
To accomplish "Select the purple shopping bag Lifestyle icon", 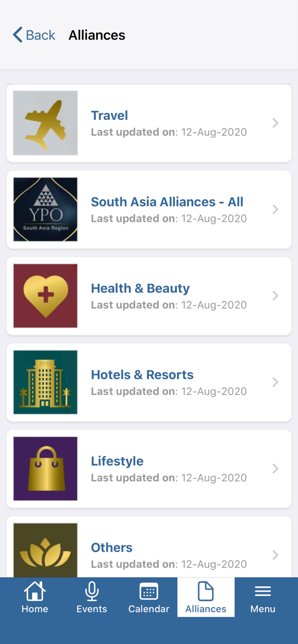I will 45,468.
